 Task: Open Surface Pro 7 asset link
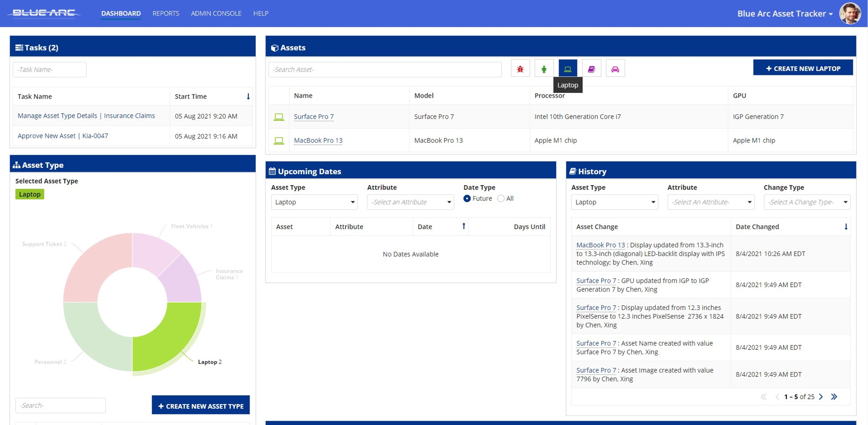[x=314, y=117]
